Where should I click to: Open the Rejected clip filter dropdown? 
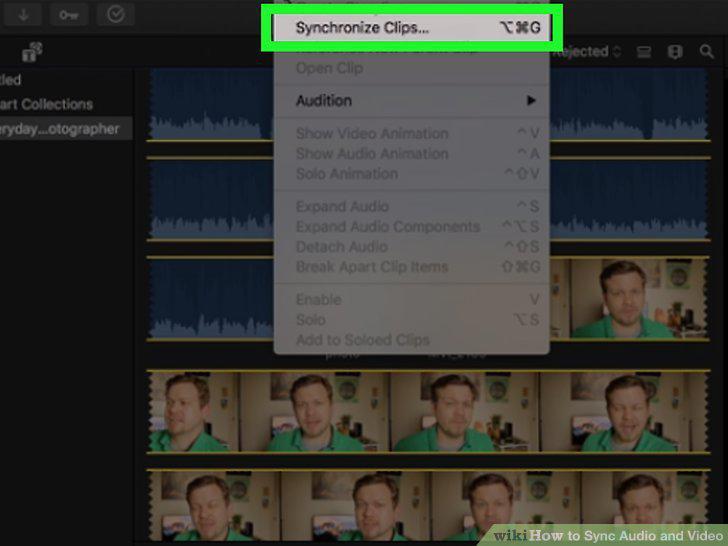tap(587, 52)
